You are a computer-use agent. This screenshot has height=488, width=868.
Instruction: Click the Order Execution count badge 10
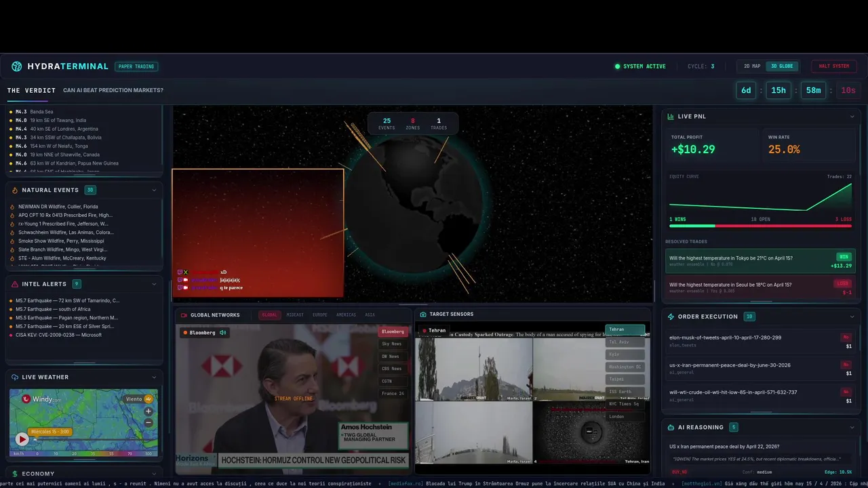749,317
